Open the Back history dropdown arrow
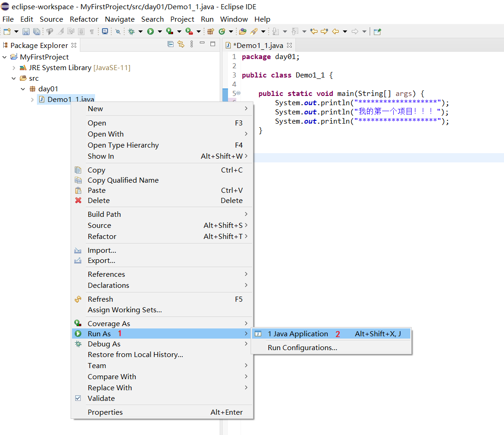The width and height of the screenshot is (504, 435). (345, 31)
